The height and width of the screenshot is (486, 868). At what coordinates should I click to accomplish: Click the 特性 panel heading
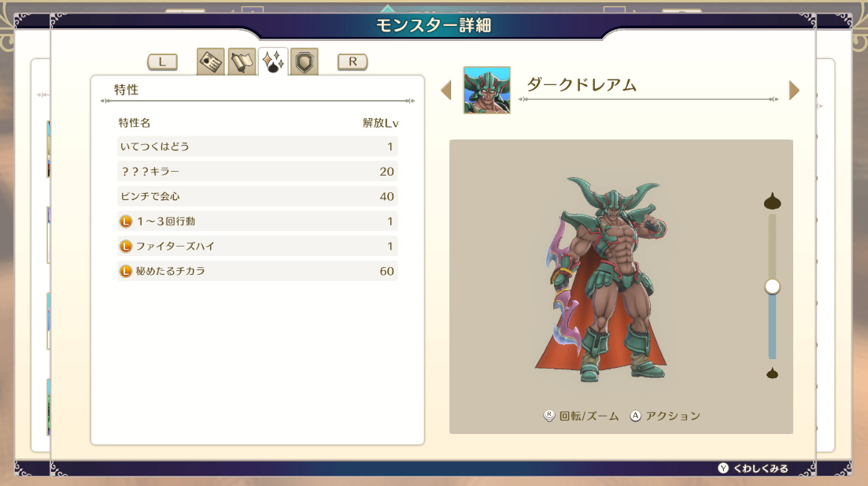pos(126,90)
